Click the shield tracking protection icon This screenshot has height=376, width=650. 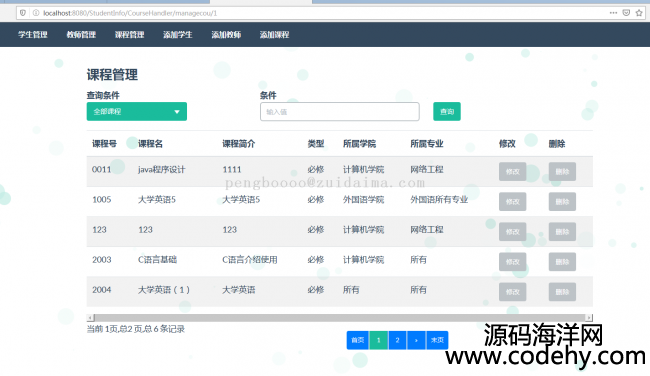click(x=23, y=13)
